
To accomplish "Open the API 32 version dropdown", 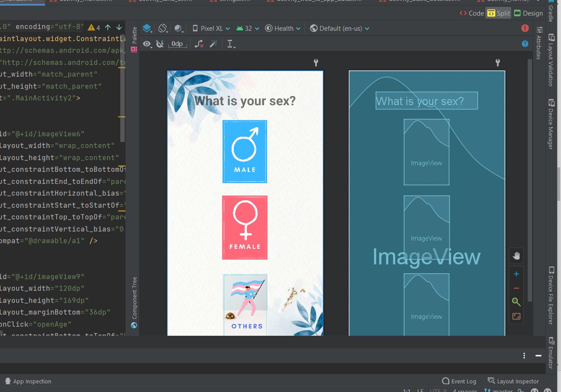I will [247, 28].
